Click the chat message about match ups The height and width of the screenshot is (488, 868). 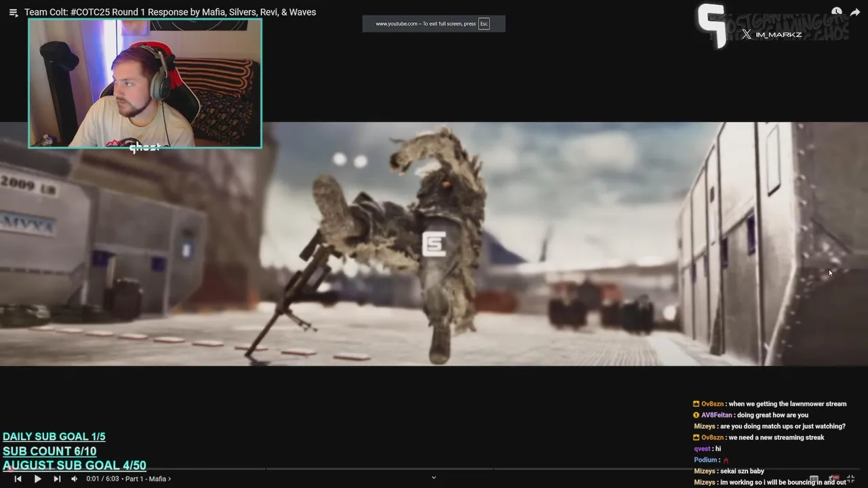point(783,426)
